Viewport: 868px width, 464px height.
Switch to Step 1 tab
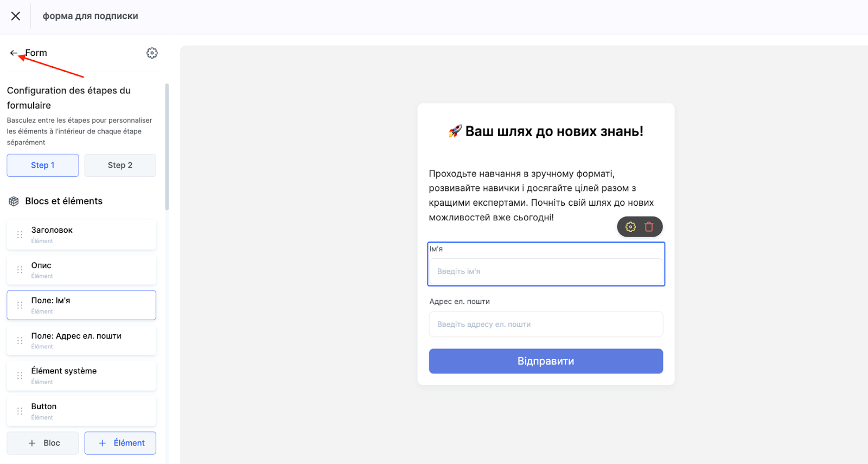(x=43, y=166)
